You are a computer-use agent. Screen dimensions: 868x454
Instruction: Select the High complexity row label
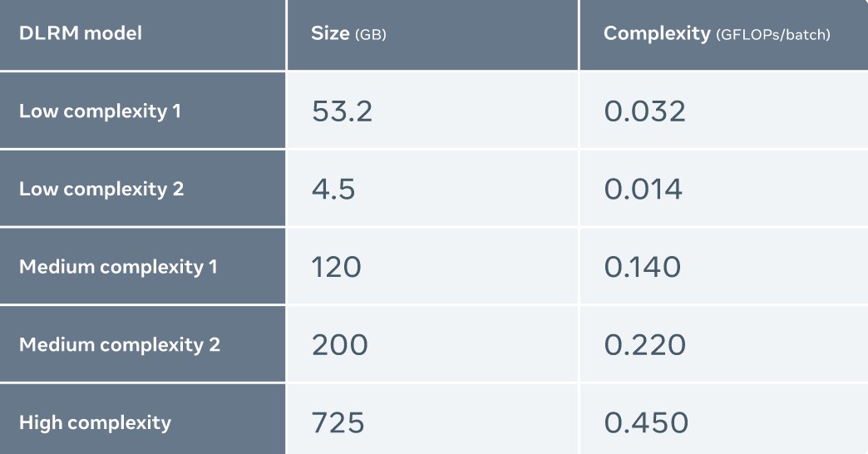point(95,422)
